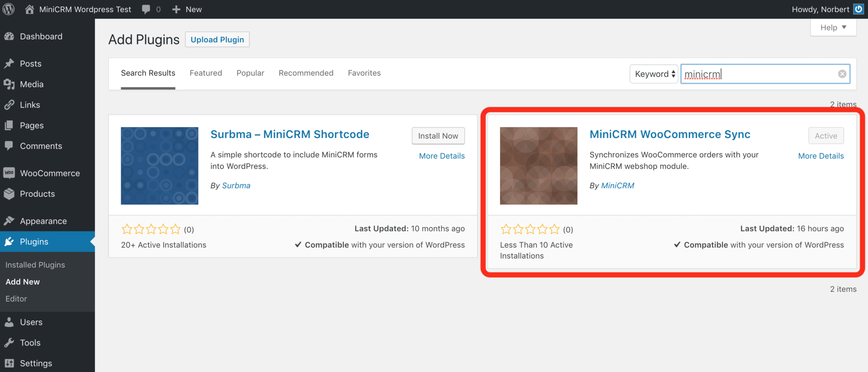The height and width of the screenshot is (372, 868).
Task: Open the WooCommerce menu item label
Action: click(x=50, y=173)
